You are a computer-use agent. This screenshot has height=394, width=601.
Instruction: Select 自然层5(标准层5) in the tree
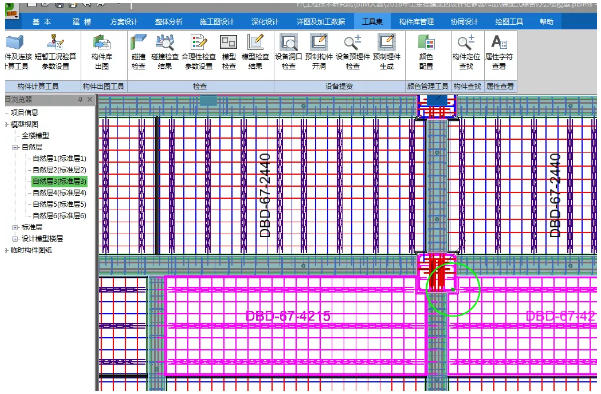tap(59, 204)
